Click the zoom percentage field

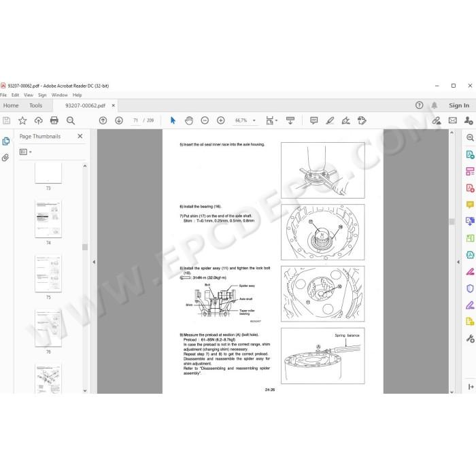coord(241,120)
